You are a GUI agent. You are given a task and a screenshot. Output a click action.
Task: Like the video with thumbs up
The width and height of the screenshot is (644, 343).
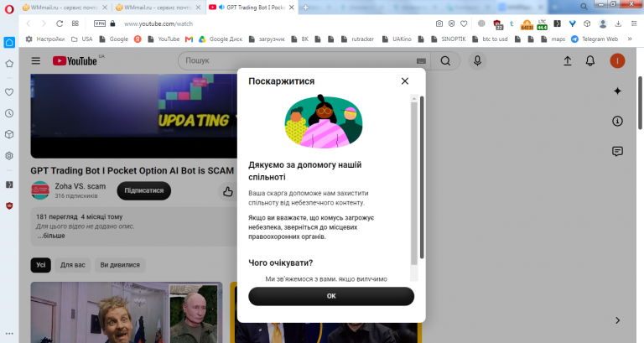pos(228,191)
